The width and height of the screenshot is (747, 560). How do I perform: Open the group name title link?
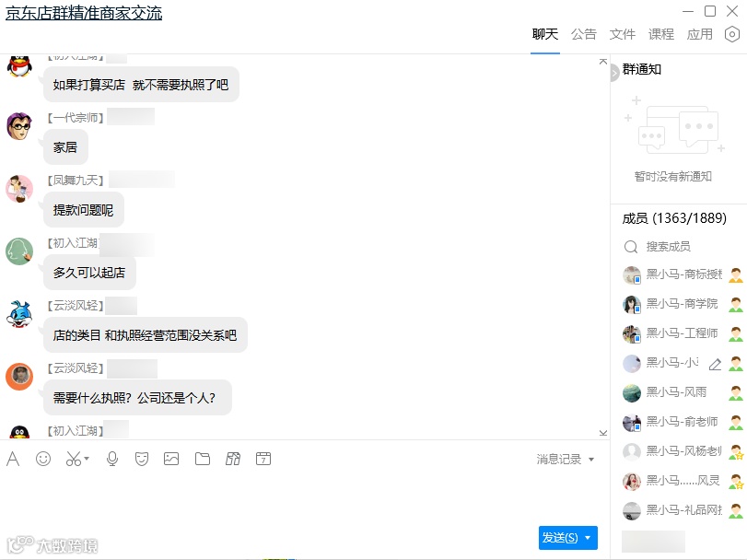click(x=84, y=13)
